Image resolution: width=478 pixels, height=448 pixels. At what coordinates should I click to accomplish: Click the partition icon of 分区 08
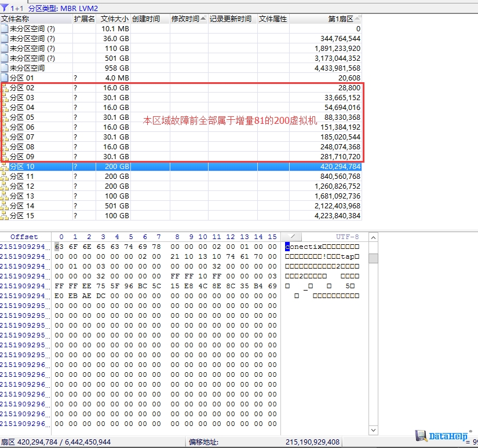pyautogui.click(x=5, y=147)
